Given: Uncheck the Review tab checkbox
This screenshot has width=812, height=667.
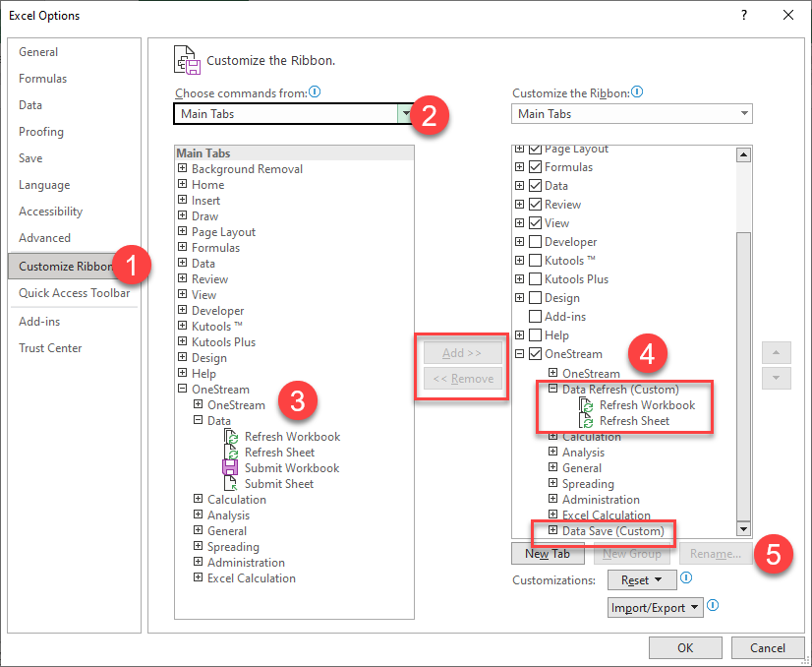Looking at the screenshot, I should coord(538,204).
